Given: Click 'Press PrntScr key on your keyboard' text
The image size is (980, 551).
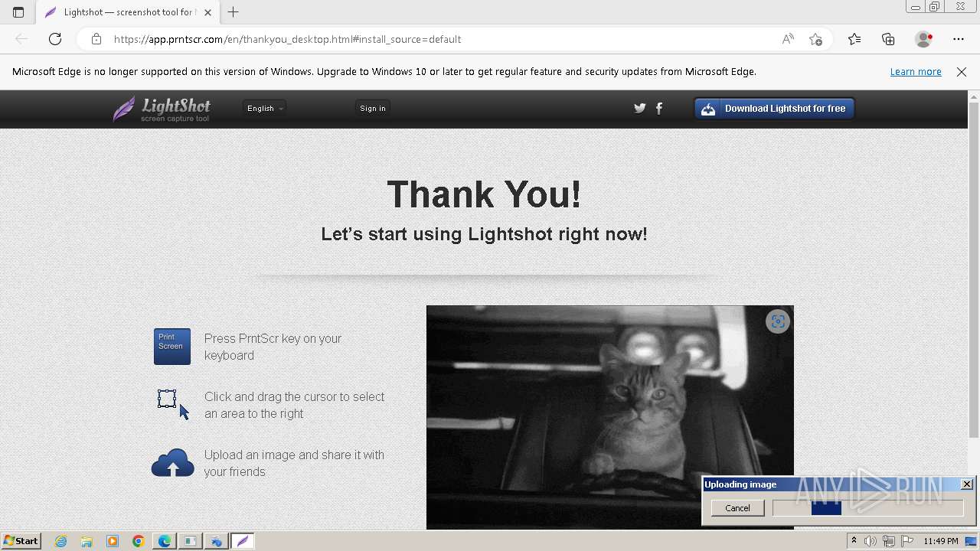Looking at the screenshot, I should [273, 347].
